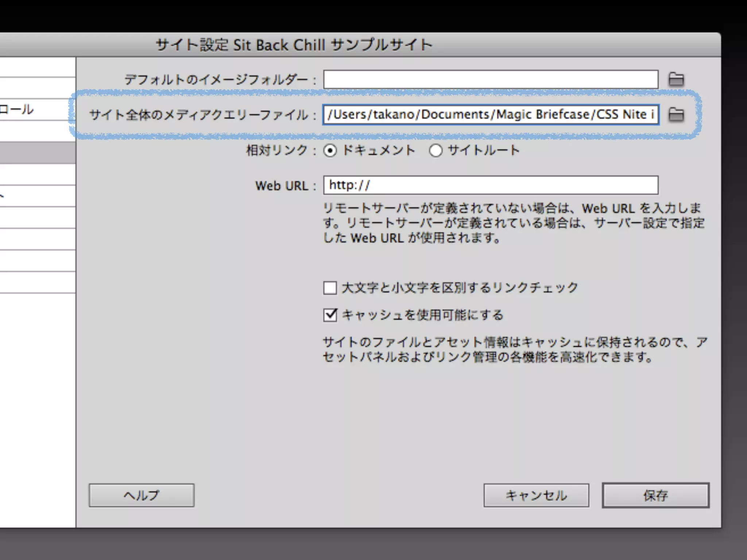Click the empty デフォルトのイメージフォルダー input field

coord(491,79)
